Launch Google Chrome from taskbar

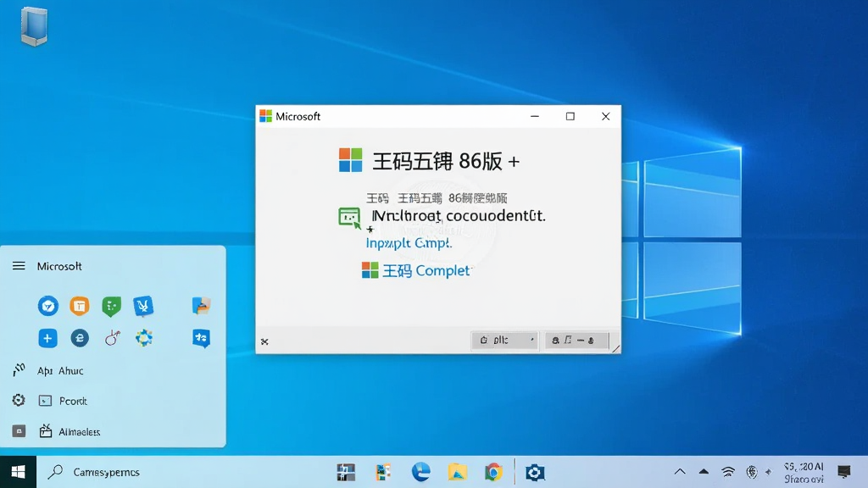point(494,472)
